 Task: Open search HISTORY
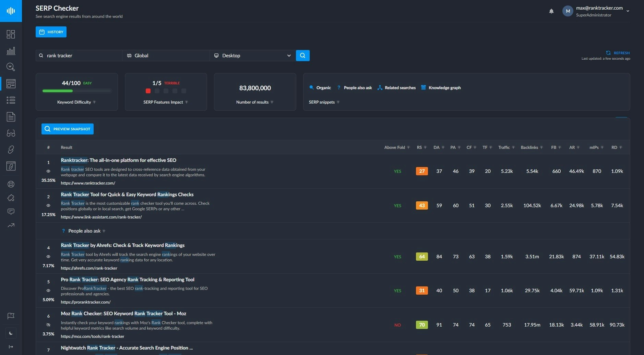coord(51,32)
